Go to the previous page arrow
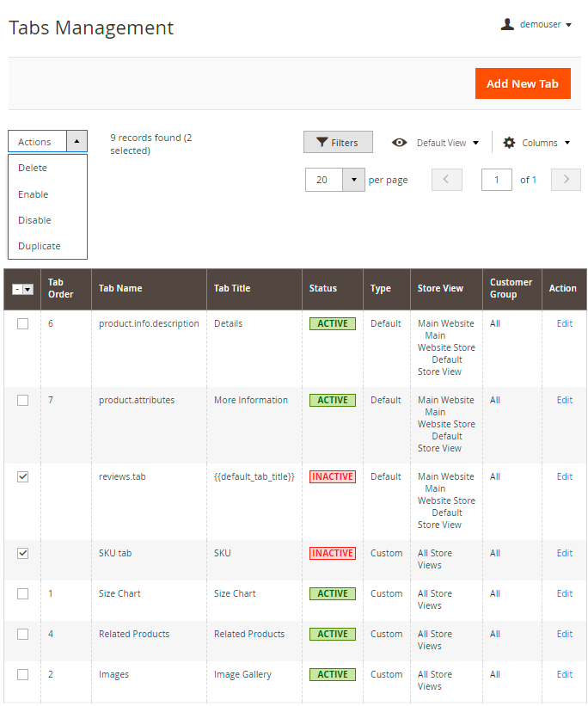The image size is (588, 706). [447, 180]
